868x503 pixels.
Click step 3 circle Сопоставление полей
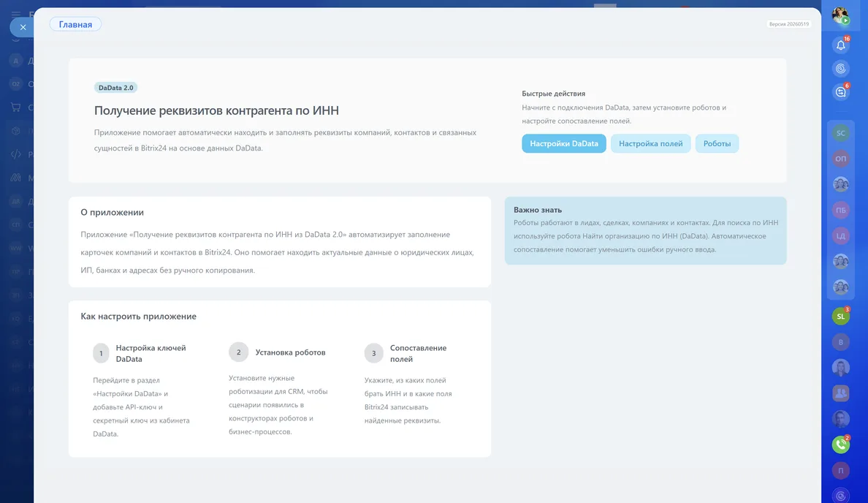click(x=373, y=353)
